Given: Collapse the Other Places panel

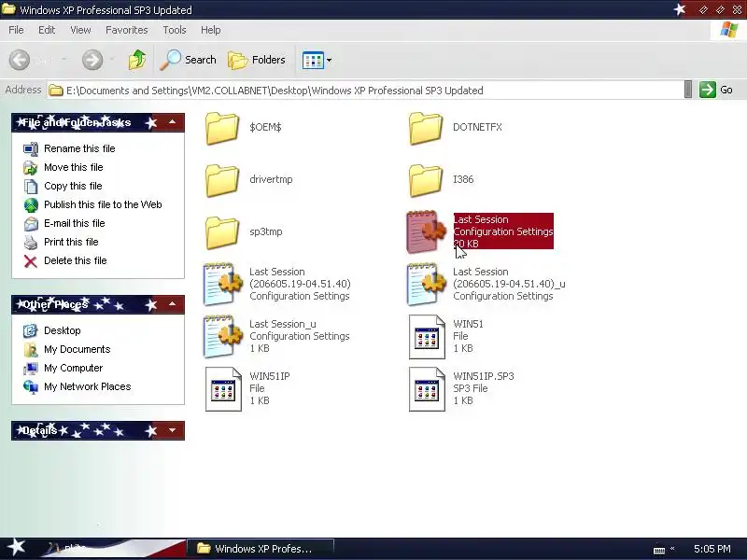Looking at the screenshot, I should coord(173,304).
